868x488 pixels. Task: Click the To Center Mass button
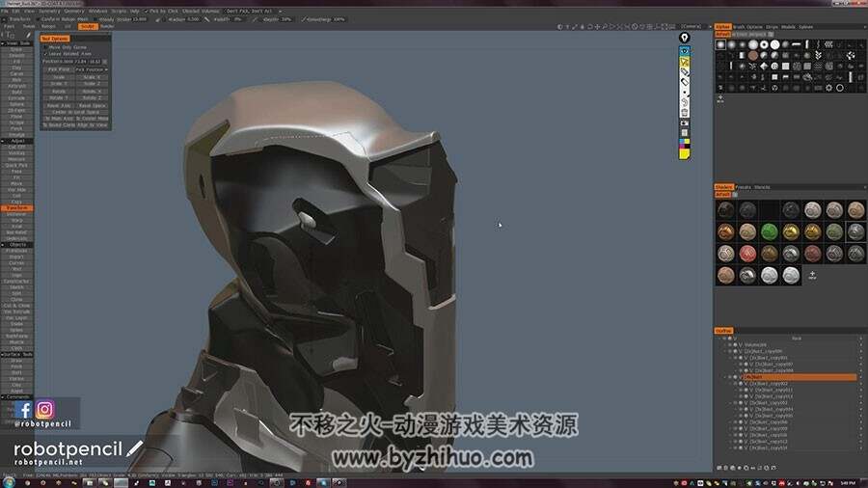point(92,119)
